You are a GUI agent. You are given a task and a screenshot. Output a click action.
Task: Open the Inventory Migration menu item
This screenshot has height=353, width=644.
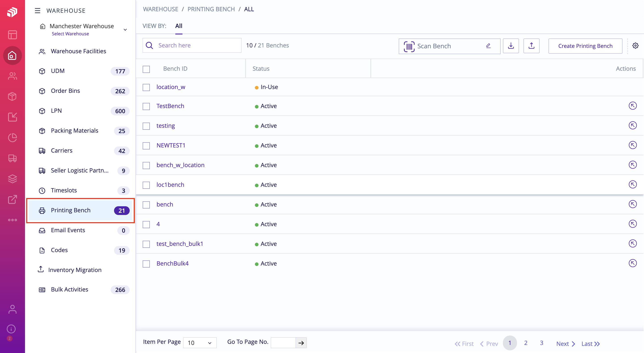(80, 270)
